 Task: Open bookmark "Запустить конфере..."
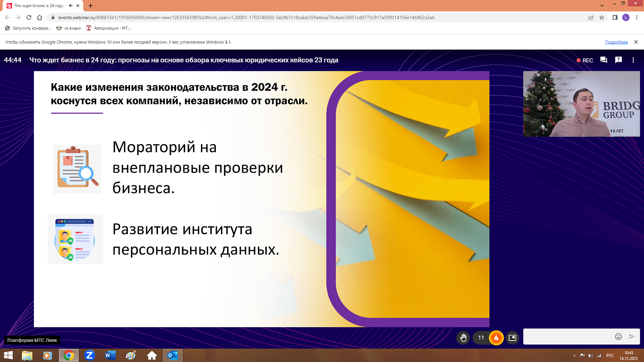tap(28, 28)
